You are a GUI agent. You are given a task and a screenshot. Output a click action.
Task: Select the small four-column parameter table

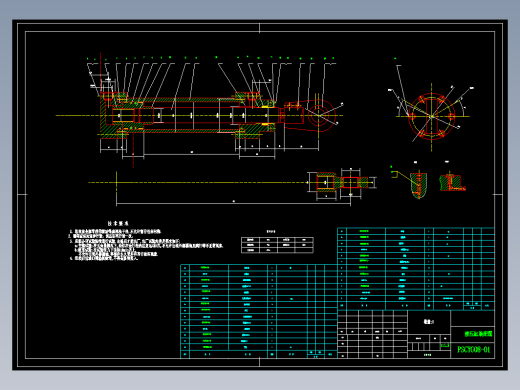(x=277, y=245)
